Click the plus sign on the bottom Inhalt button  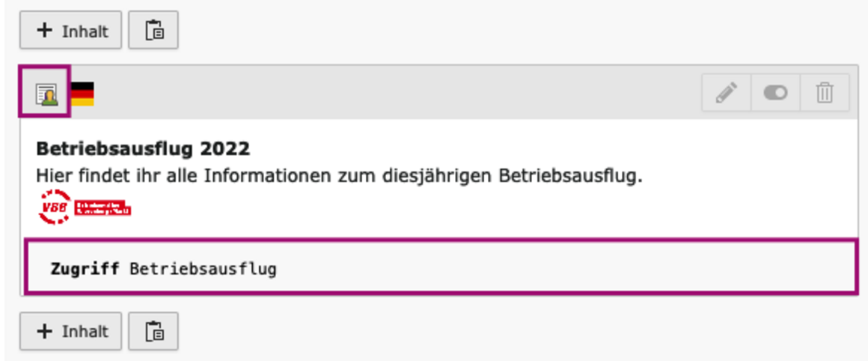(45, 331)
